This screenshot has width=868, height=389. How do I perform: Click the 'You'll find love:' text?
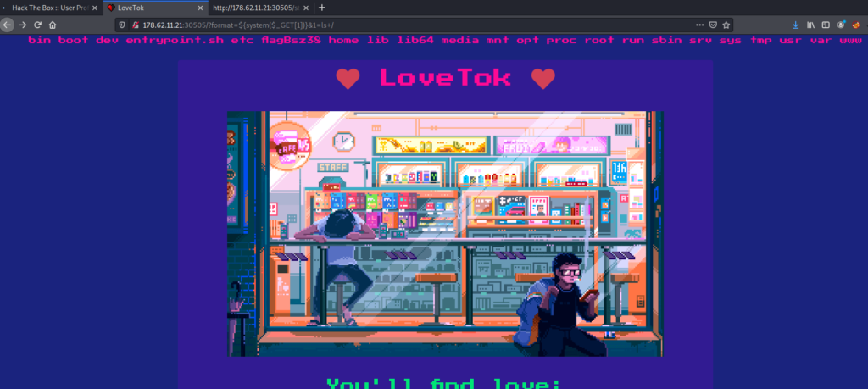coord(445,383)
